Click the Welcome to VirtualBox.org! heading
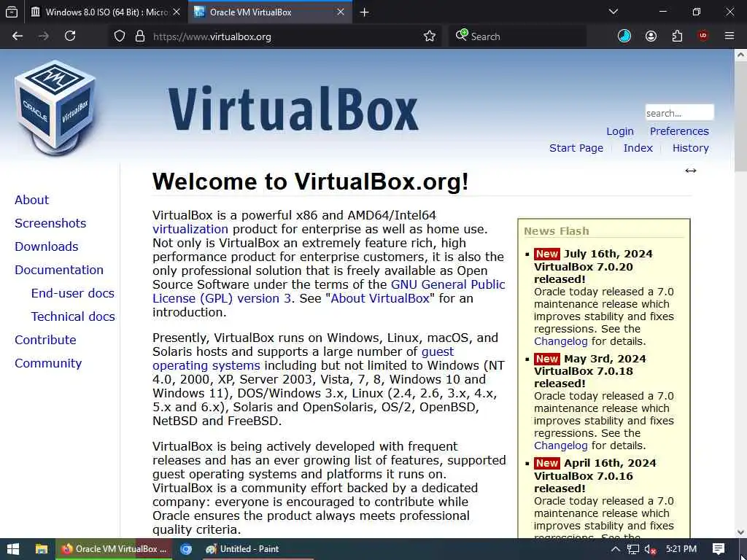Viewport: 747px width, 560px height. [311, 182]
